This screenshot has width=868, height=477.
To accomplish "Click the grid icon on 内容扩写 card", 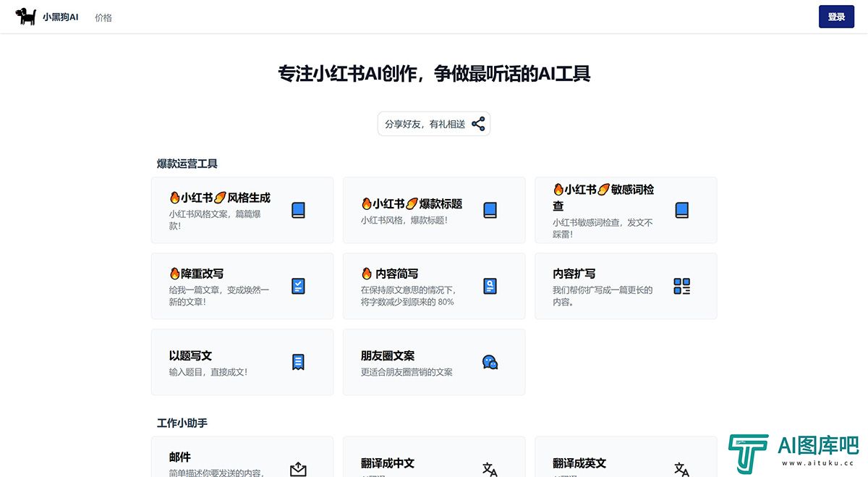I will coord(681,286).
